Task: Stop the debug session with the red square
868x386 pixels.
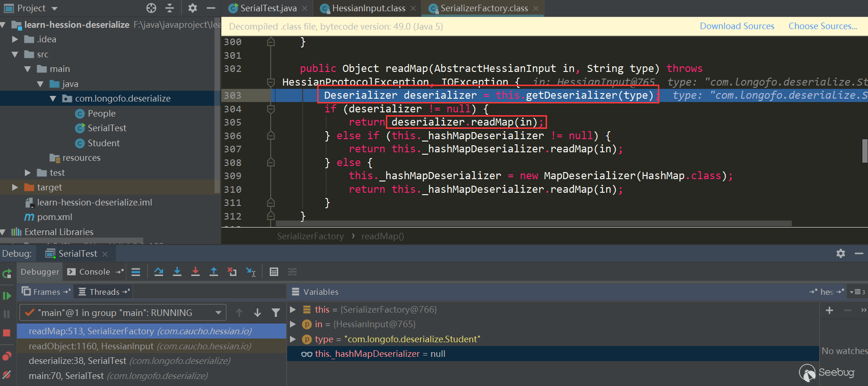Action: [x=7, y=333]
